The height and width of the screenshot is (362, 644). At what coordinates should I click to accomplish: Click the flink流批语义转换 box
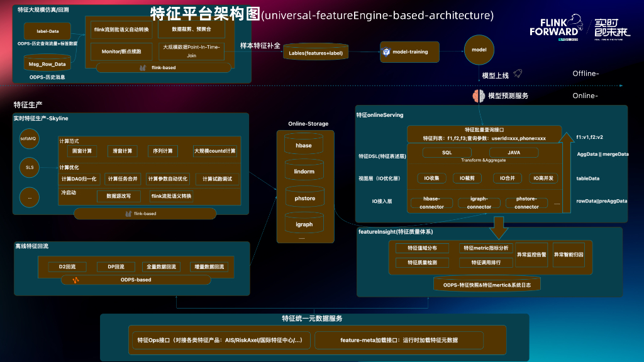point(171,196)
